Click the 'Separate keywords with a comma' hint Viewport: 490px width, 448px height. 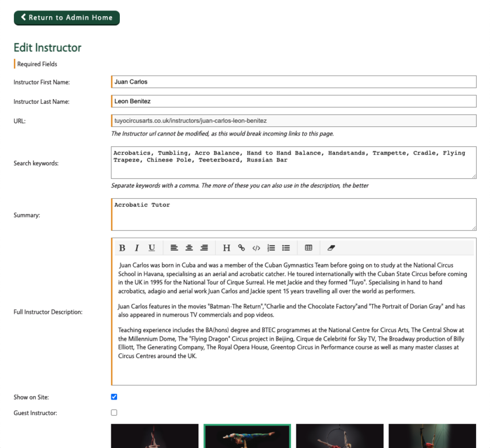coord(240,186)
